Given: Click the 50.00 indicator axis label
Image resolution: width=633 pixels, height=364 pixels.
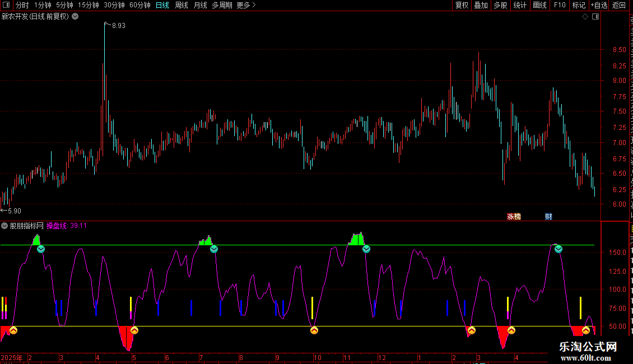Looking at the screenshot, I should click(618, 326).
